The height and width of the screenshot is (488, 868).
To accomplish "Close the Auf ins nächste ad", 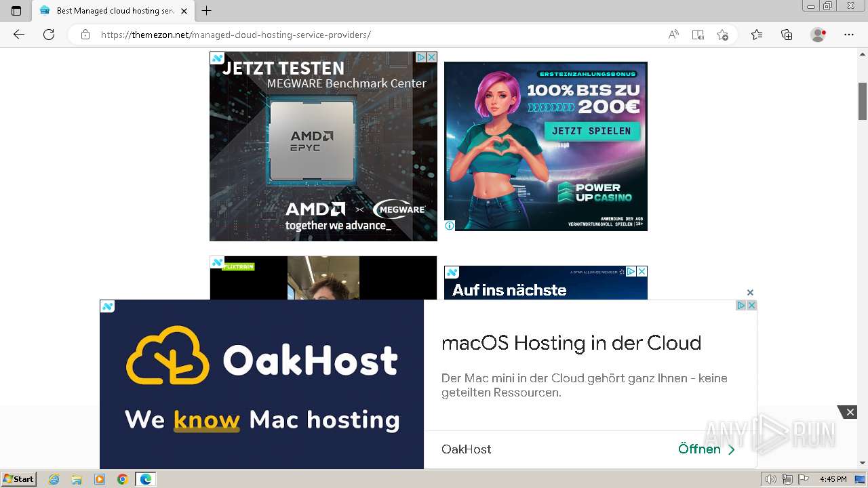I will pyautogui.click(x=642, y=271).
